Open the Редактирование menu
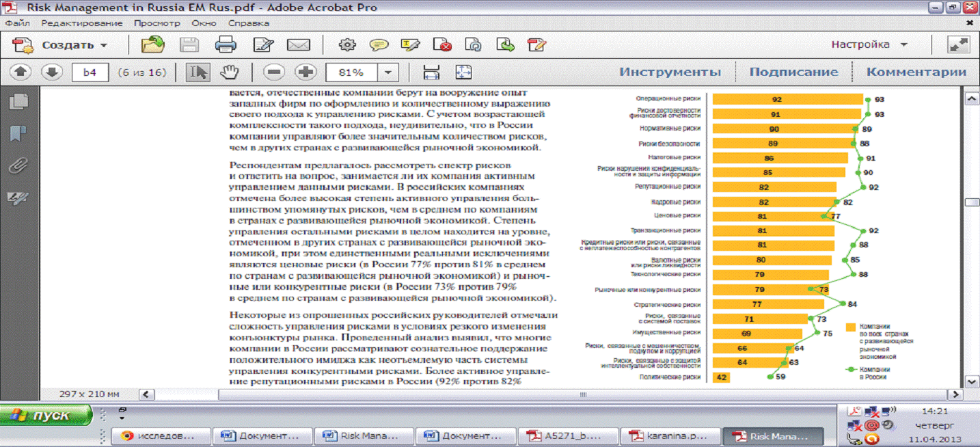 (x=81, y=23)
